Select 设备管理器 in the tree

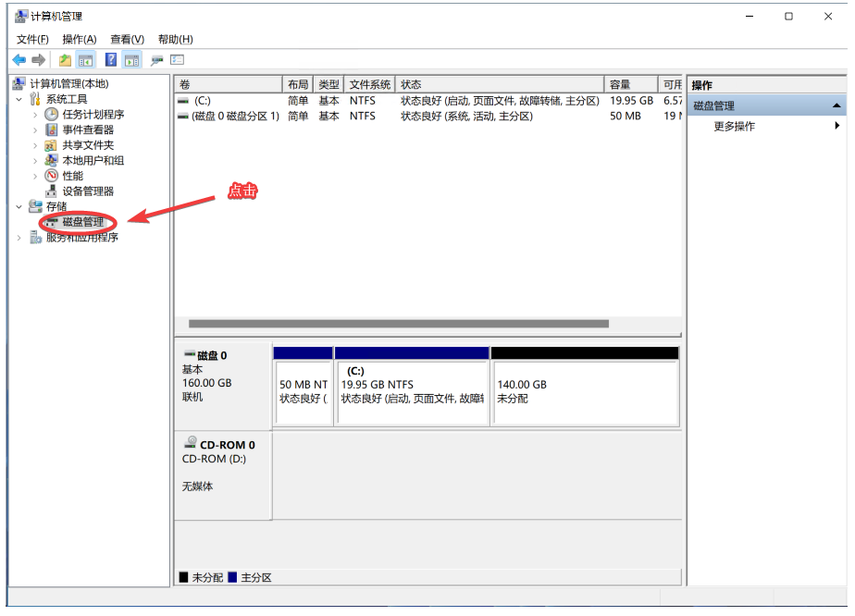tap(88, 191)
